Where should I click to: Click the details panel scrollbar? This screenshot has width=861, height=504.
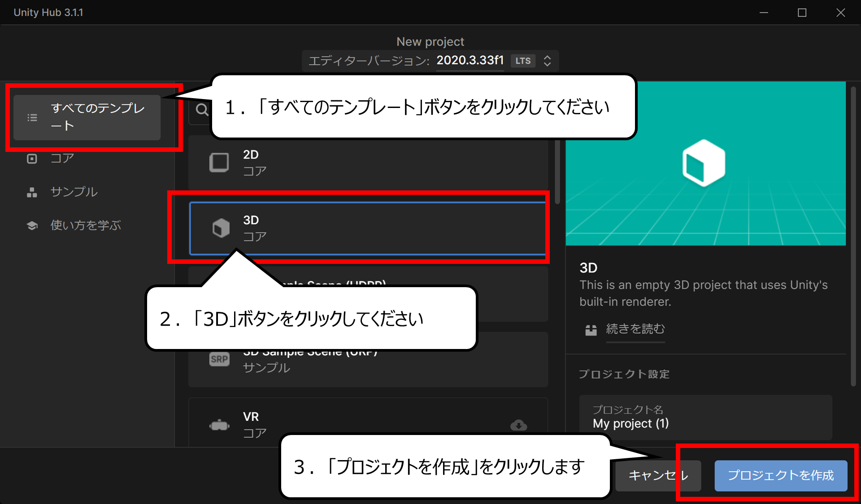[x=853, y=237]
